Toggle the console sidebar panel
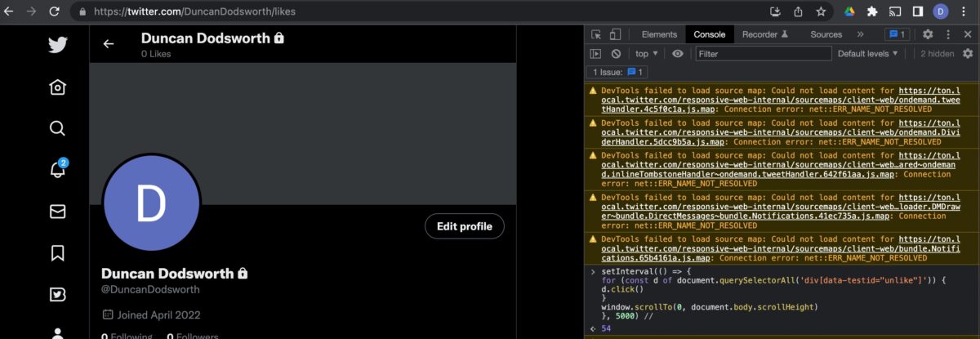The width and height of the screenshot is (980, 339). [596, 54]
